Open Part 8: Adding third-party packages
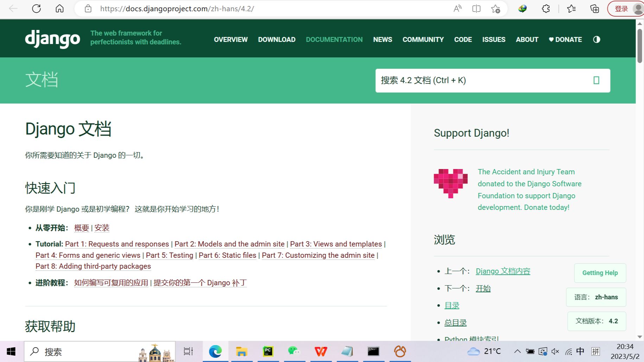The height and width of the screenshot is (362, 644). (93, 266)
